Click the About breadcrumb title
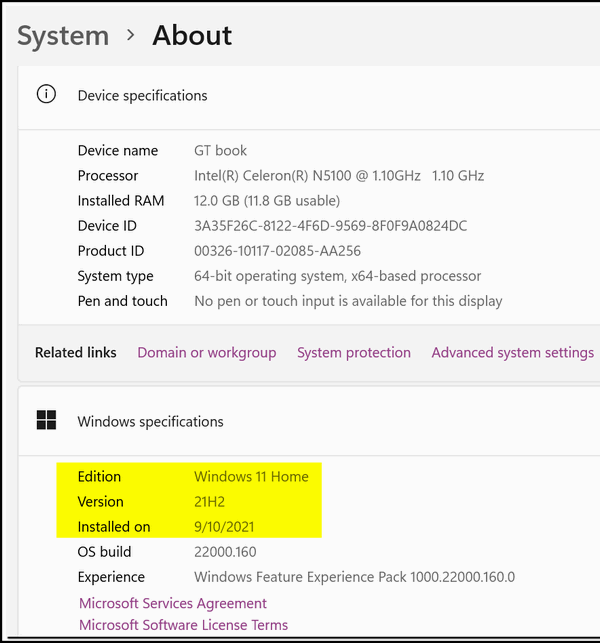600x643 pixels. point(192,35)
